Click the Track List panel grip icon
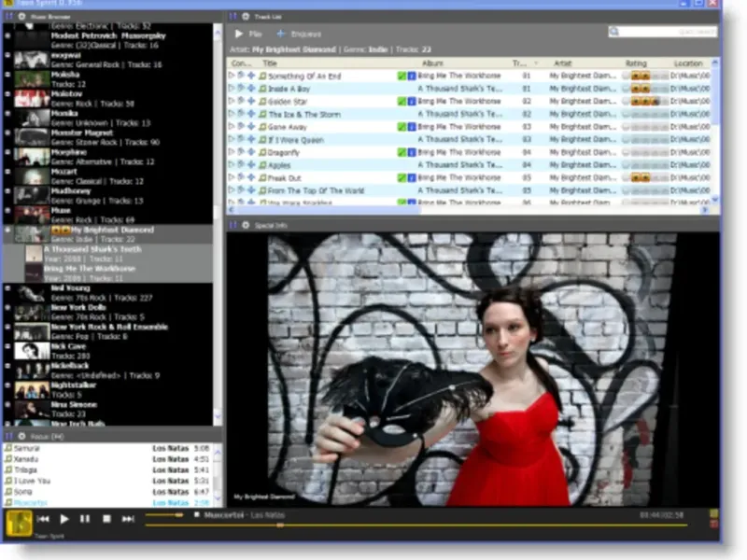747x560 pixels. coord(233,17)
